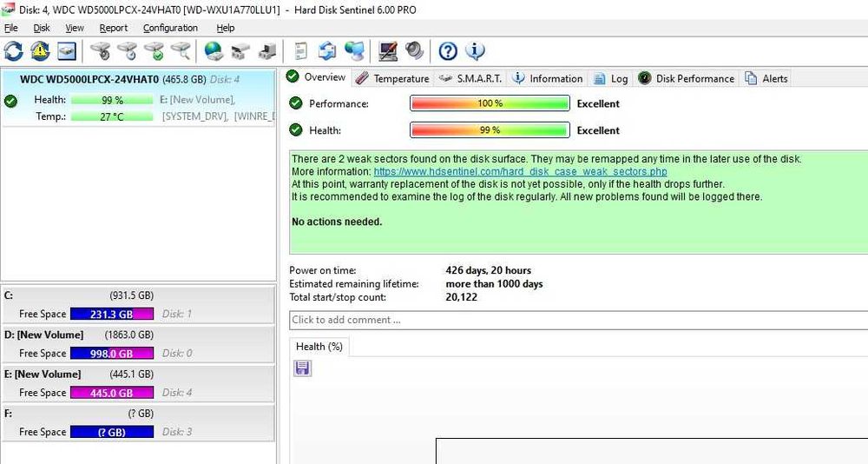Click the Performance 100 % gradient bar
868x464 pixels.
point(490,103)
